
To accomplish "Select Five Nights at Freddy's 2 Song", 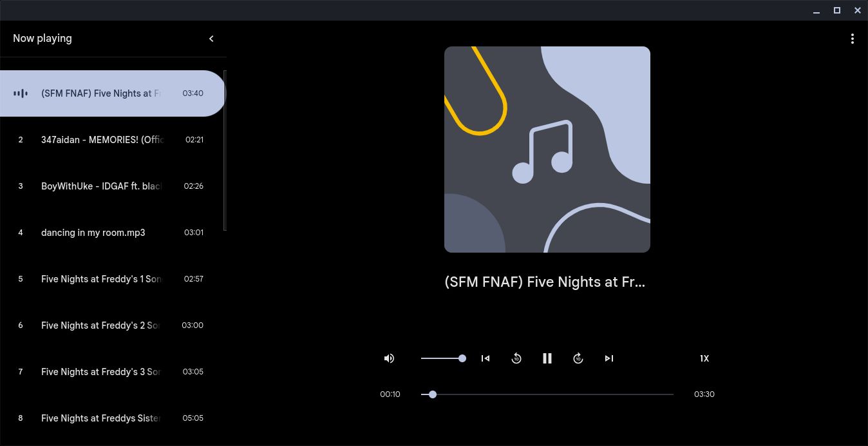I will click(113, 325).
